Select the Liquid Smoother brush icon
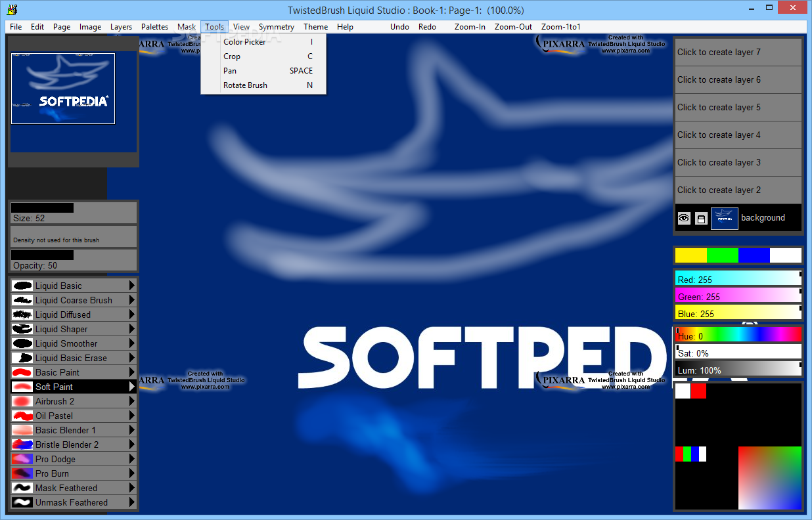 tap(22, 343)
